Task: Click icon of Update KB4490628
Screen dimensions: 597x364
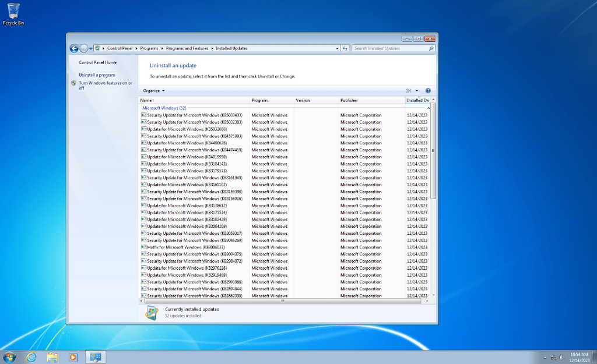Action: [143, 143]
